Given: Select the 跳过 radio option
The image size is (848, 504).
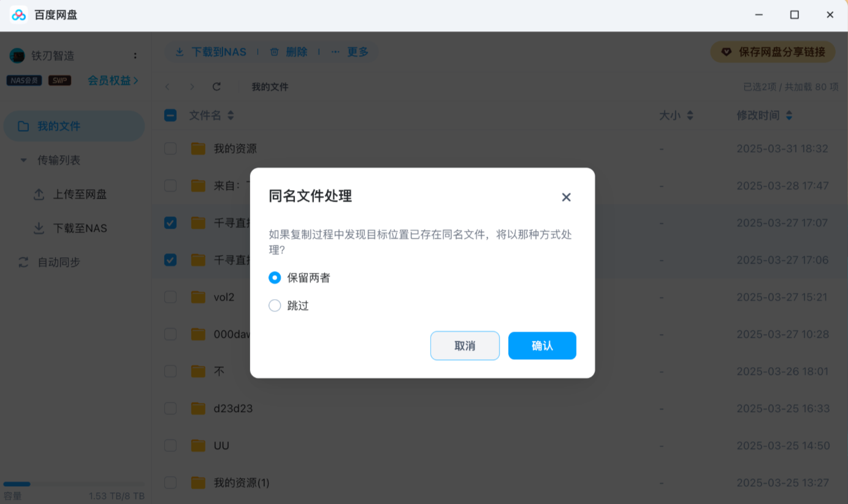Looking at the screenshot, I should [x=275, y=305].
